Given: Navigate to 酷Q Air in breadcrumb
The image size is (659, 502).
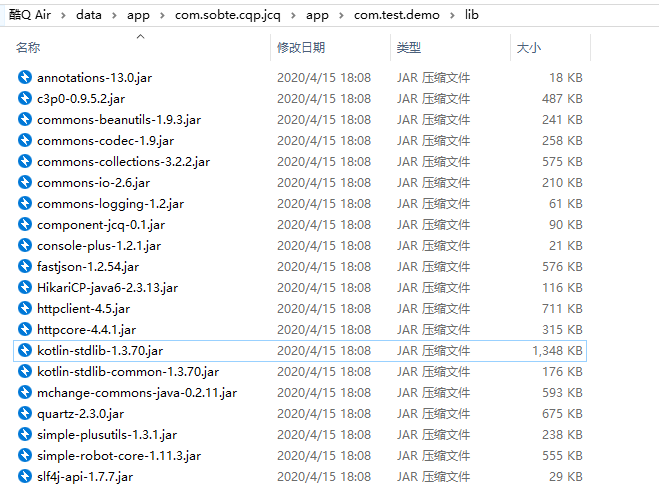Looking at the screenshot, I should [30, 15].
